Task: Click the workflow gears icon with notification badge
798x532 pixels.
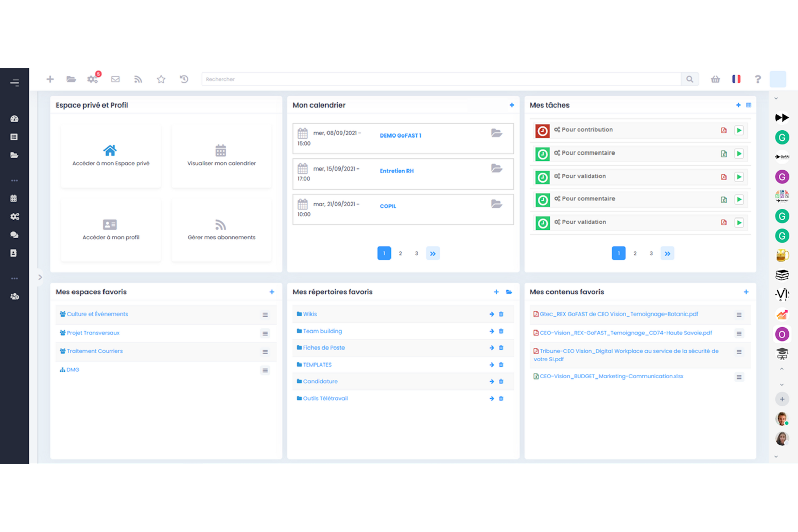Action: click(x=93, y=79)
